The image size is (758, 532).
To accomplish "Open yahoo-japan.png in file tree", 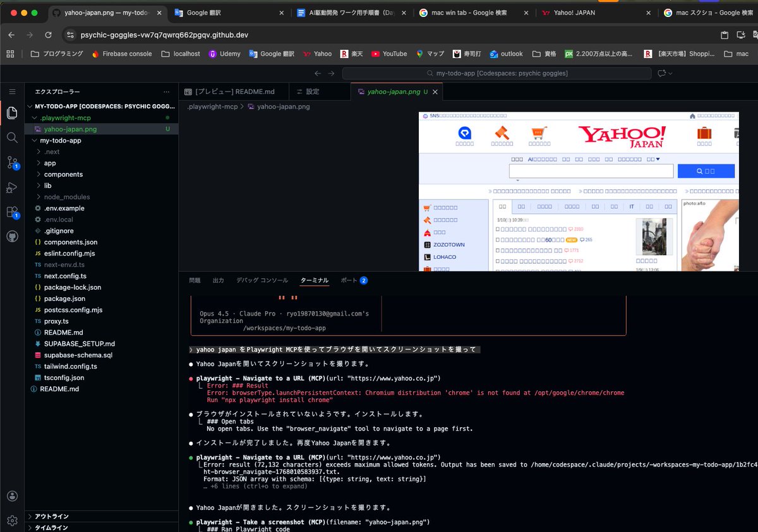I will click(x=101, y=129).
